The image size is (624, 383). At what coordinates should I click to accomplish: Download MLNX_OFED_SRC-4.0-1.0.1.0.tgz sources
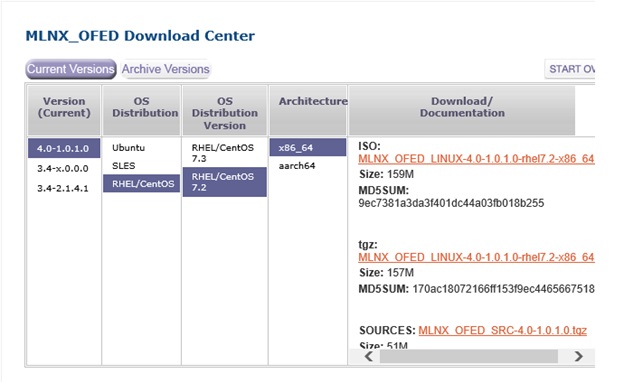(x=503, y=330)
